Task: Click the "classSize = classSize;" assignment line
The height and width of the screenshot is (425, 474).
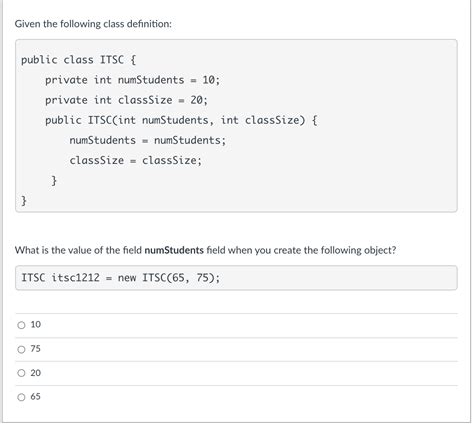Action: [x=136, y=161]
